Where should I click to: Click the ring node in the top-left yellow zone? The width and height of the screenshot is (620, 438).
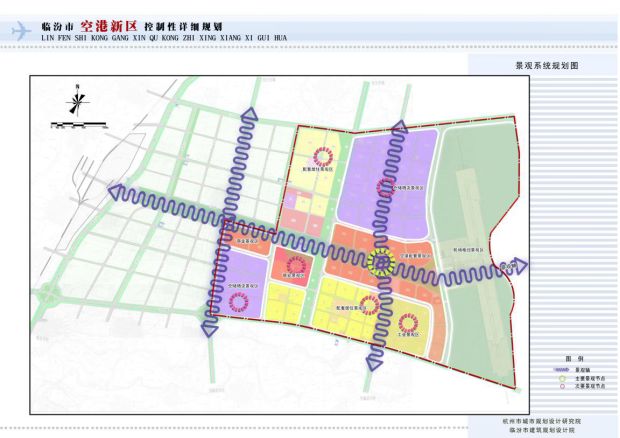[x=323, y=155]
